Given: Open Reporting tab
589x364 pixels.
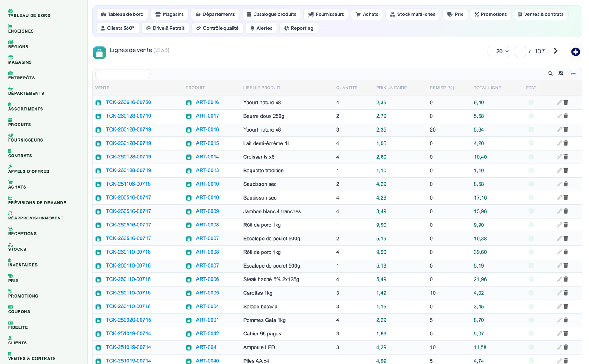Looking at the screenshot, I should (x=299, y=28).
